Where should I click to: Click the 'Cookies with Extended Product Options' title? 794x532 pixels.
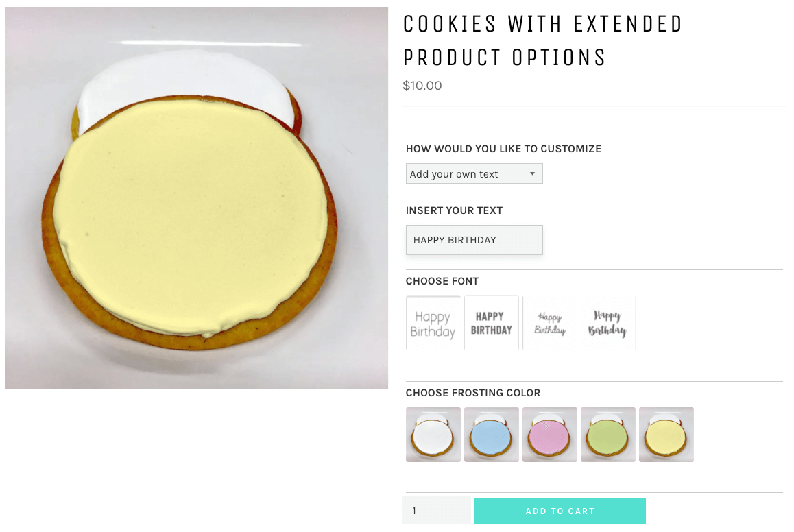click(x=542, y=40)
